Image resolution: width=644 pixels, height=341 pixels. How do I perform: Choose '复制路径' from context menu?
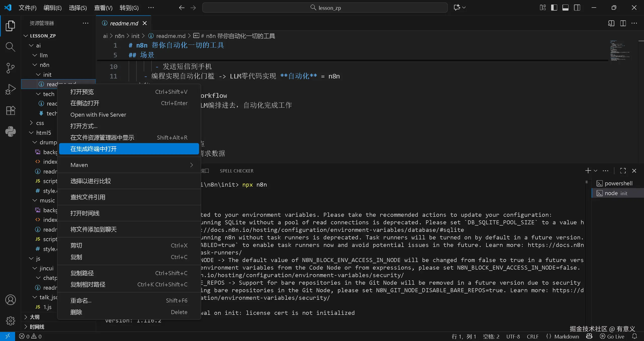tap(82, 273)
